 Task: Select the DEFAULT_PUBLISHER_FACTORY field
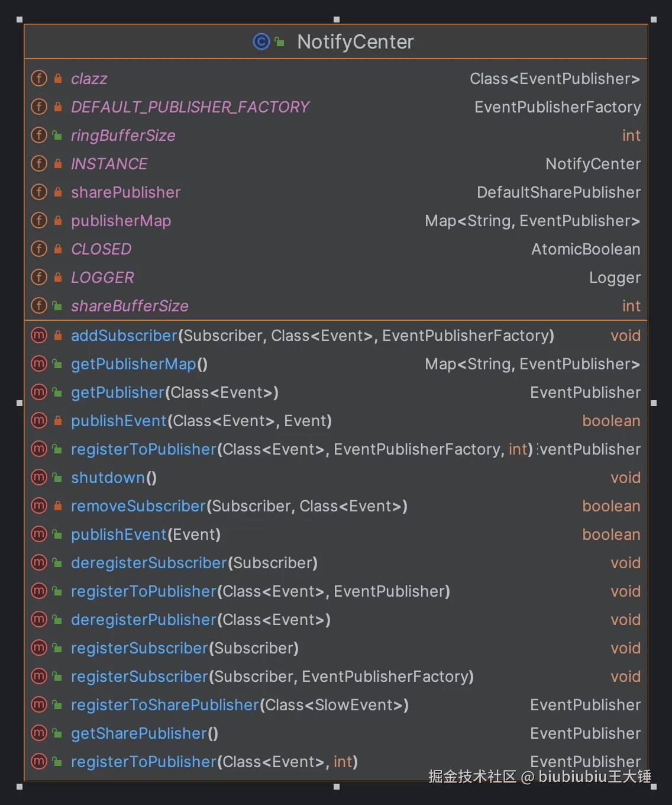190,107
